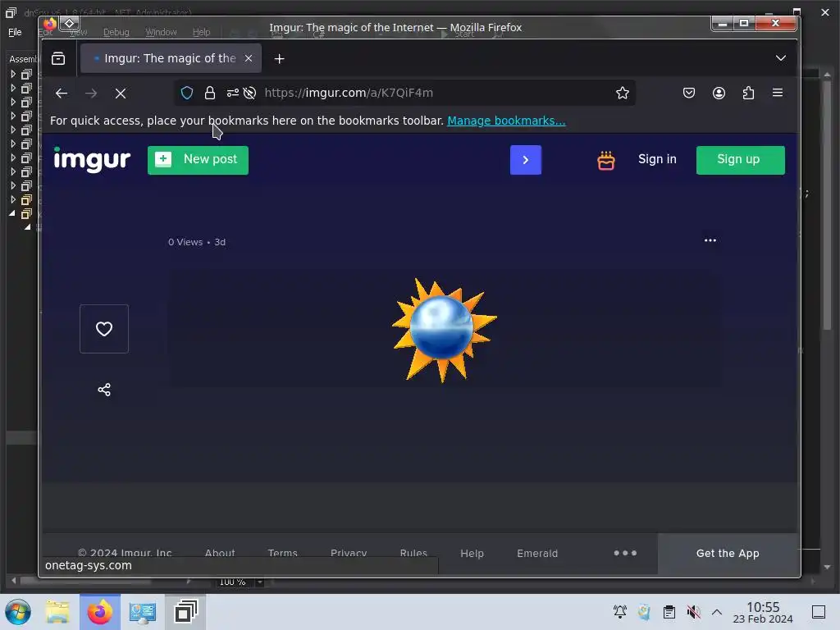This screenshot has width=840, height=630.
Task: Open the Extensions puzzle icon
Action: [x=748, y=94]
